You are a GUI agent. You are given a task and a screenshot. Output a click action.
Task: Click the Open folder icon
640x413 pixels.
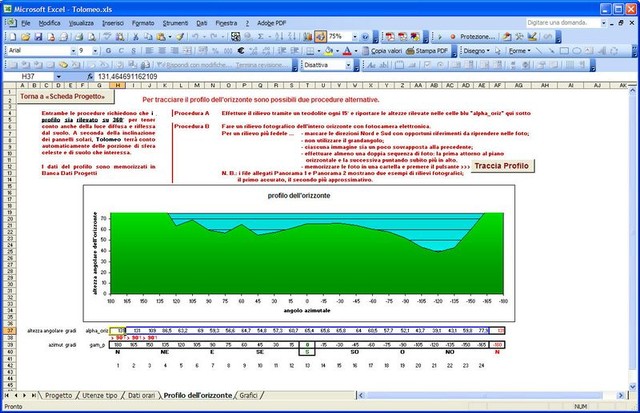25,37
